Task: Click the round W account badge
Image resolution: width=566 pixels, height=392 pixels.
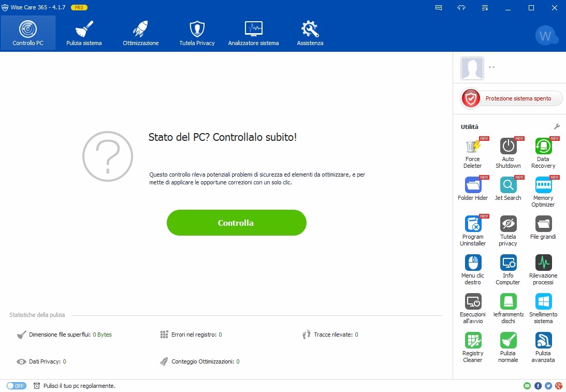Action: [x=546, y=35]
